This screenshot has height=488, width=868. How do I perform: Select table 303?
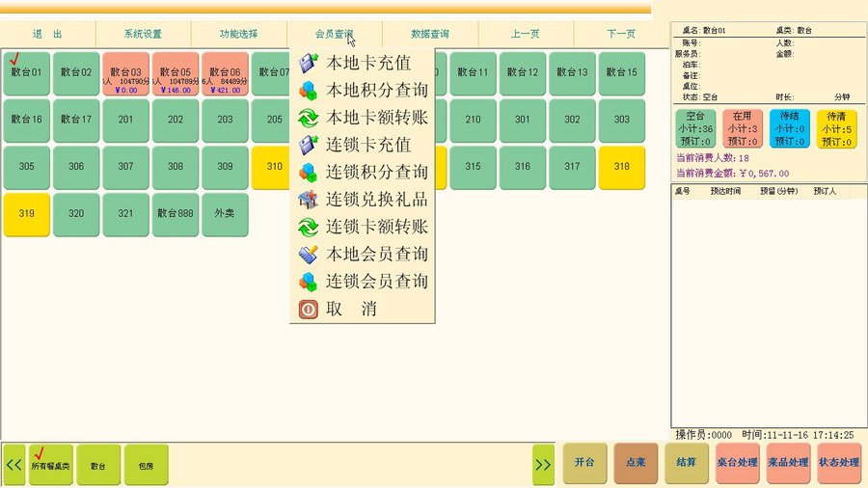click(x=622, y=120)
